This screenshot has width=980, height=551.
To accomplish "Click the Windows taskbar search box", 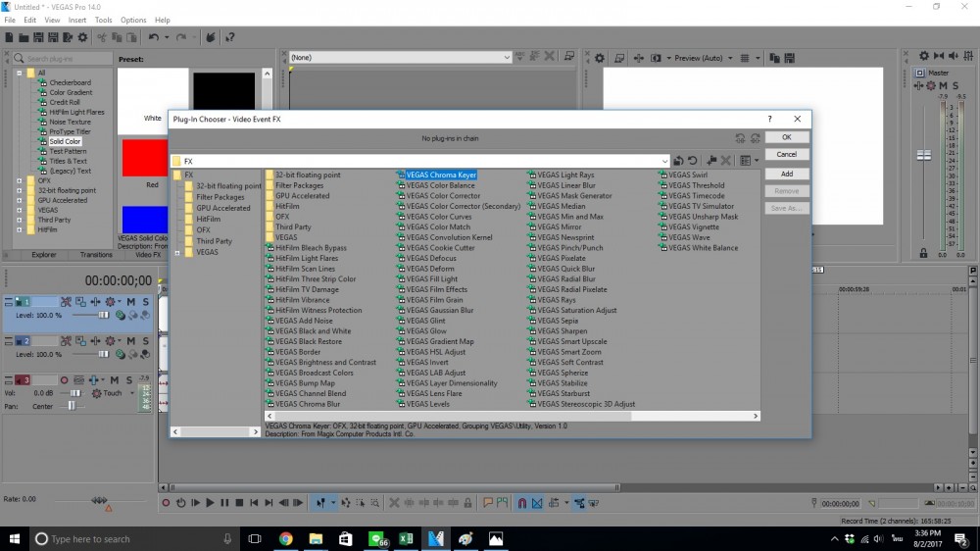I will click(x=134, y=539).
